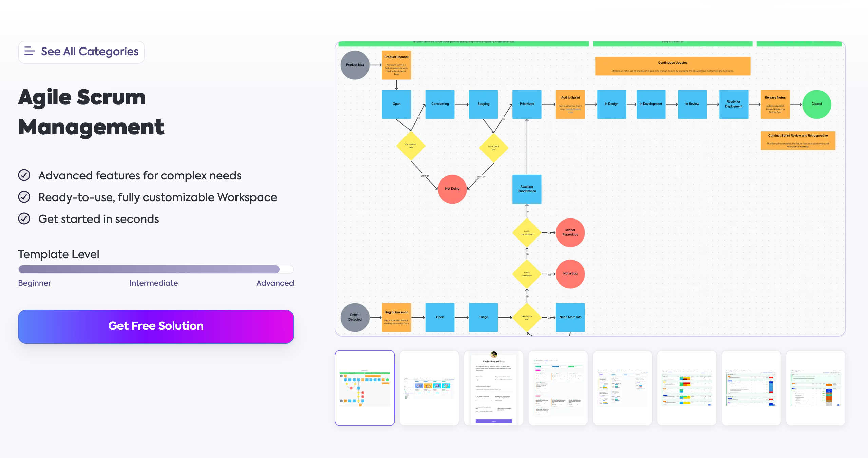Select the second thumbnail with colorful cards
The width and height of the screenshot is (868, 458).
429,388
